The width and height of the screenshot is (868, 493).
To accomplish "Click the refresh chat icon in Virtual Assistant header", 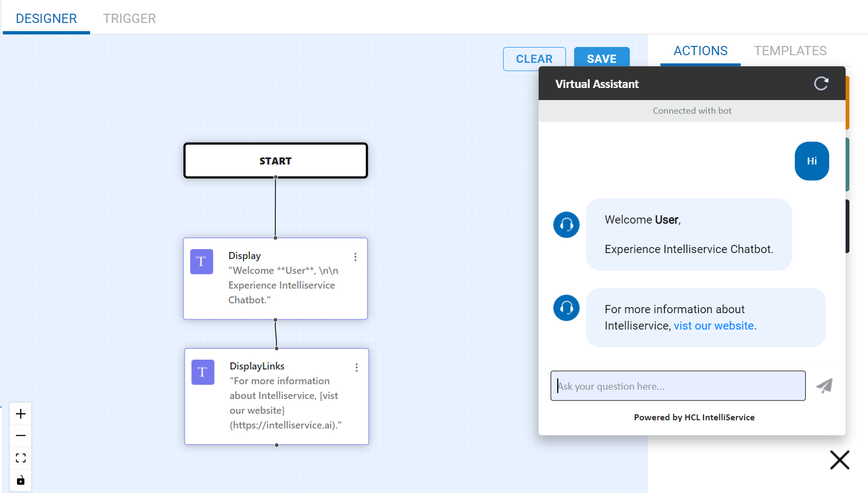I will [x=821, y=84].
